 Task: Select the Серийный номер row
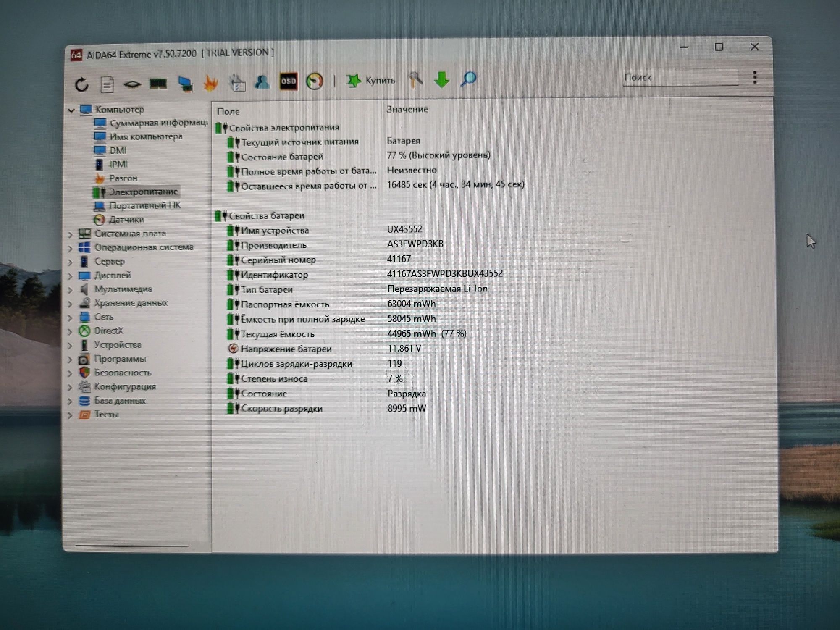click(319, 260)
